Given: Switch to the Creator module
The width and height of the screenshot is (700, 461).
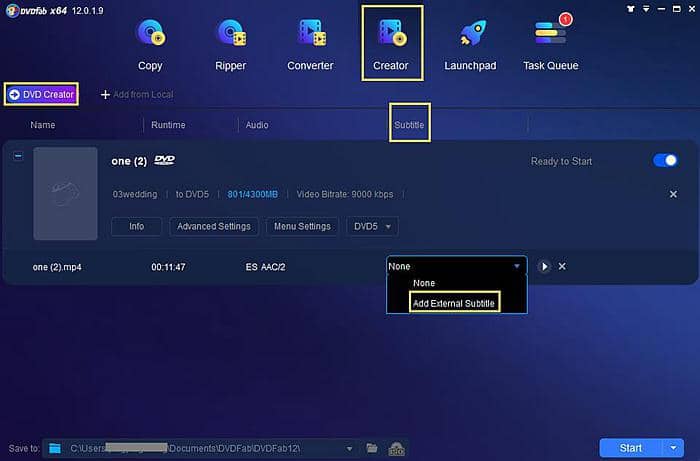Looking at the screenshot, I should [392, 44].
